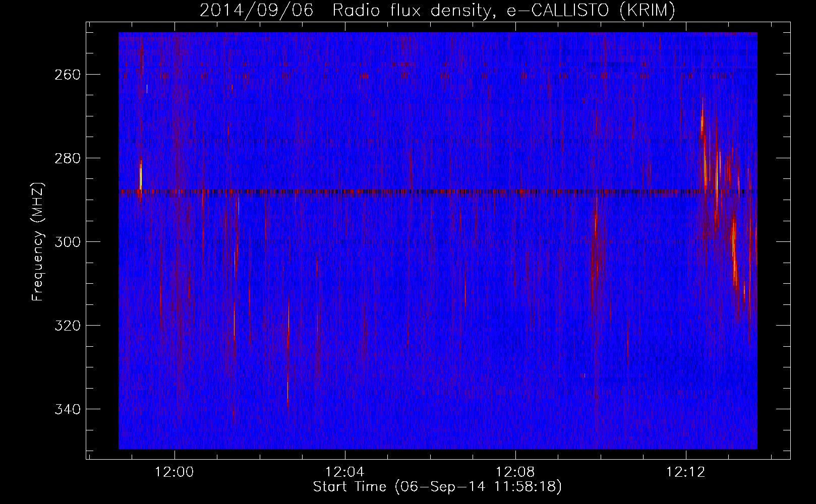Image resolution: width=816 pixels, height=504 pixels.
Task: Click the 12:00 time tick label
Action: tap(174, 472)
